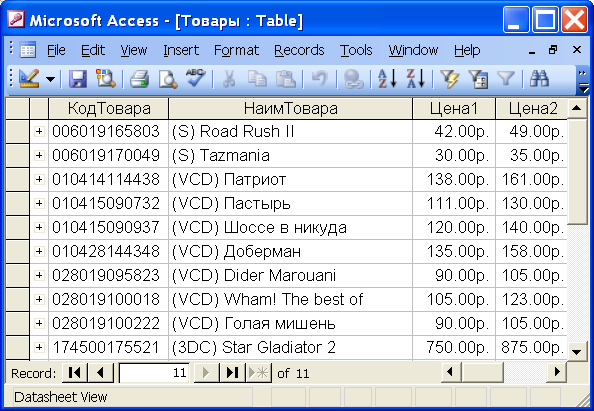This screenshot has width=594, height=411.
Task: Click the Filter By Form icon
Action: tap(478, 79)
